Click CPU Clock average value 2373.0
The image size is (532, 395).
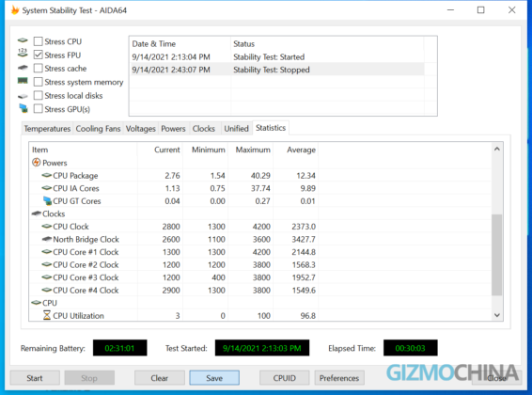304,227
